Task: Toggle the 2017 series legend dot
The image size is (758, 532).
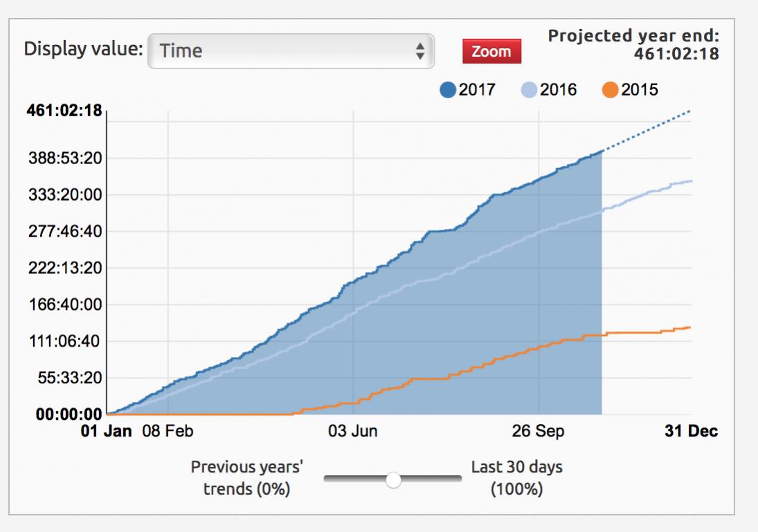Action: 449,90
